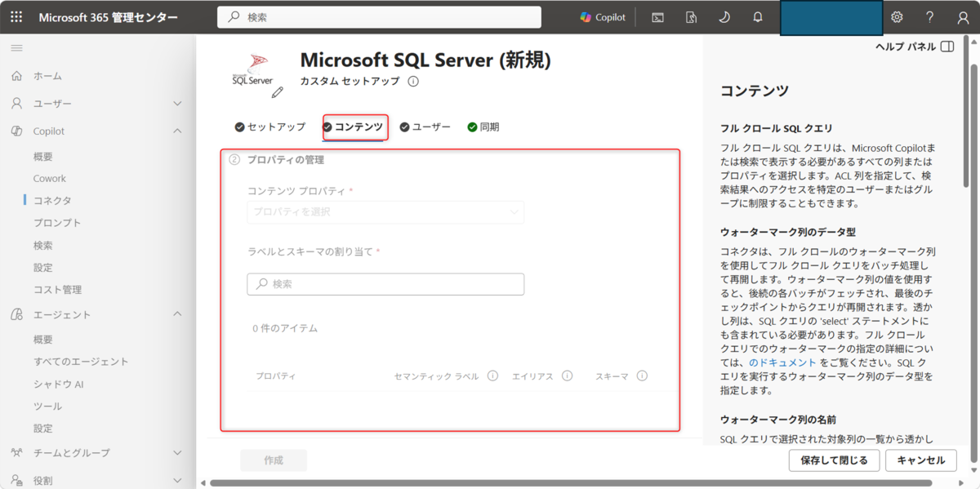Open プロンプト in the sidebar

(57, 223)
